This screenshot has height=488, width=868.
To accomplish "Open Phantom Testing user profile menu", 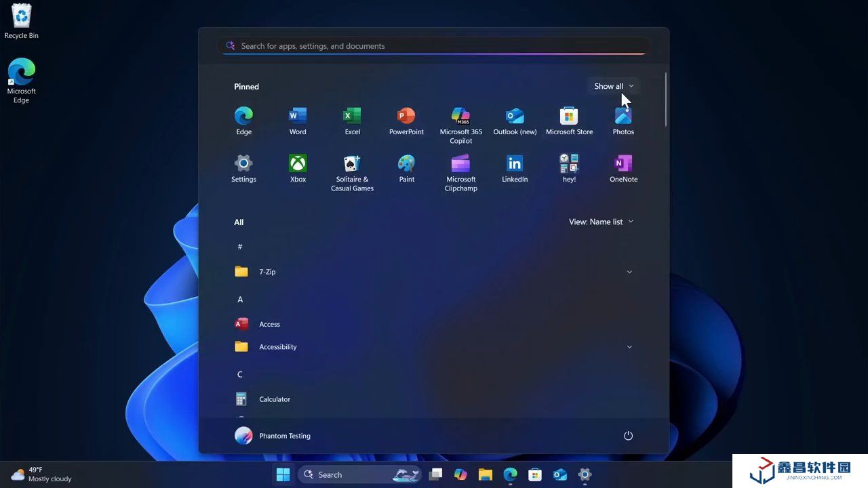I will click(x=273, y=436).
